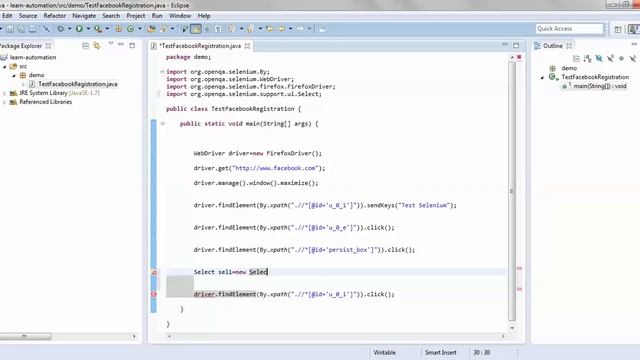Expand JRE System Library node
The image size is (640, 360).
(5, 93)
